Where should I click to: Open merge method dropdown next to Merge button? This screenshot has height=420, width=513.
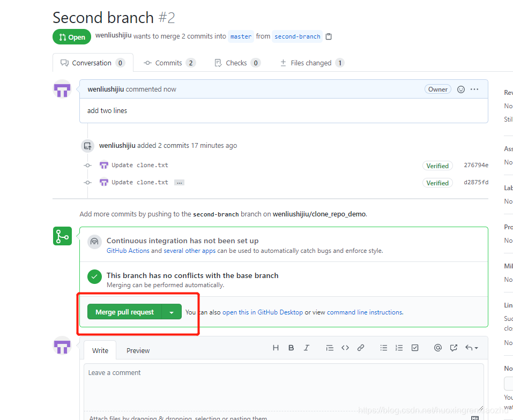tap(172, 312)
